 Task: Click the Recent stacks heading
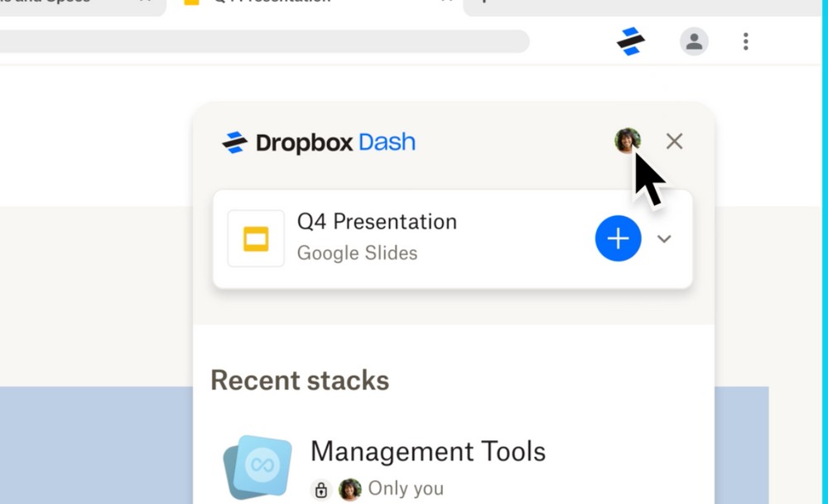[x=300, y=381]
